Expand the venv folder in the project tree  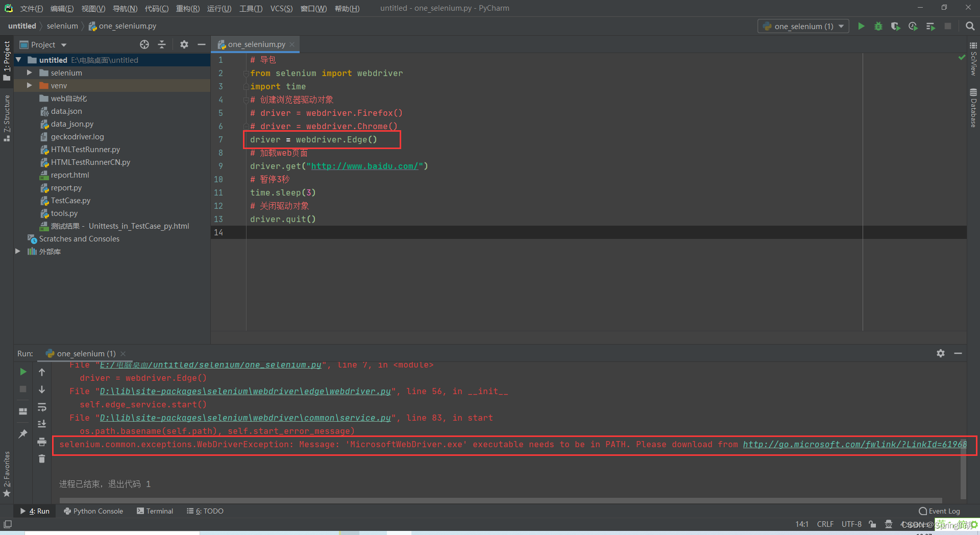(x=30, y=85)
